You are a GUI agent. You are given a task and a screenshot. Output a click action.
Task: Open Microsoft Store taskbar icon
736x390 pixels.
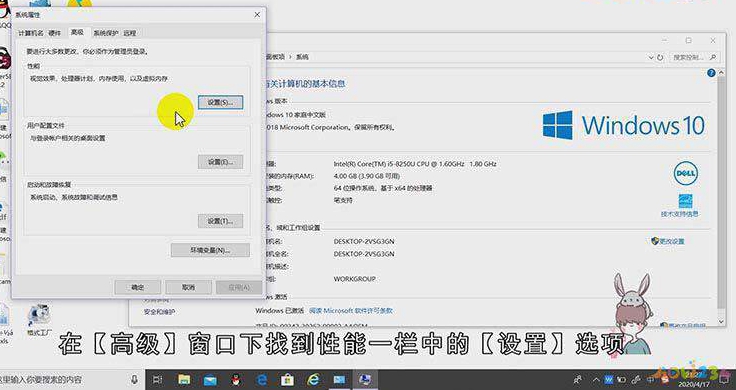pos(287,379)
